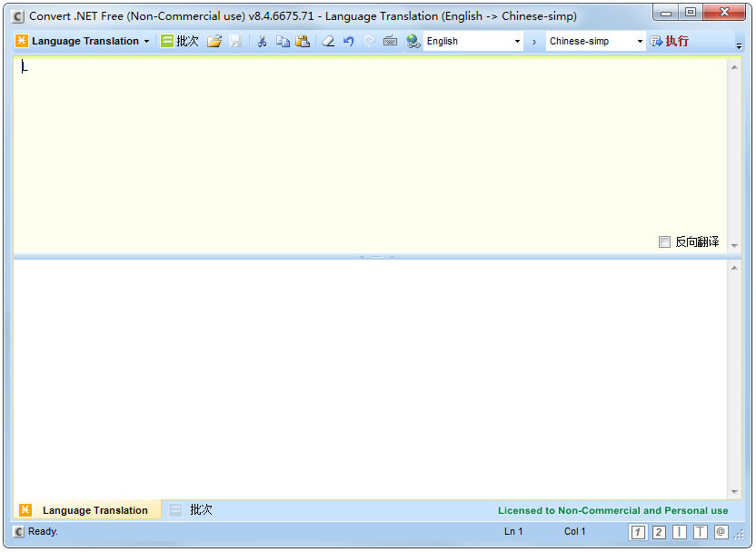756x552 pixels.
Task: Paste using the clipboard icon
Action: tap(303, 42)
